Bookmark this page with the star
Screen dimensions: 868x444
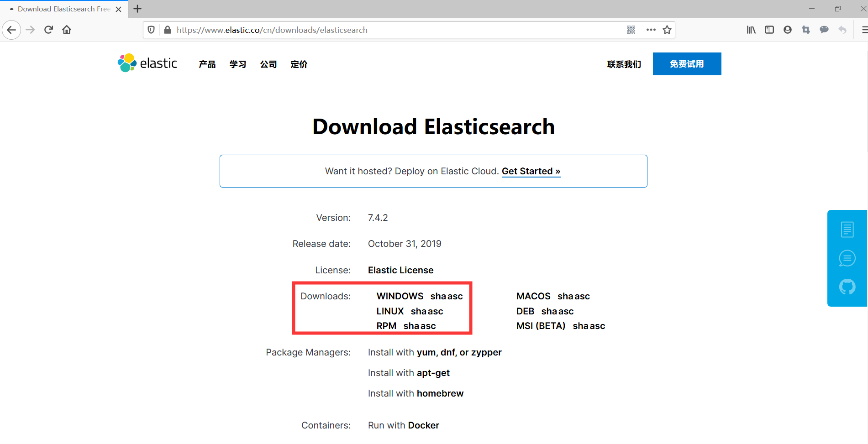coord(667,30)
